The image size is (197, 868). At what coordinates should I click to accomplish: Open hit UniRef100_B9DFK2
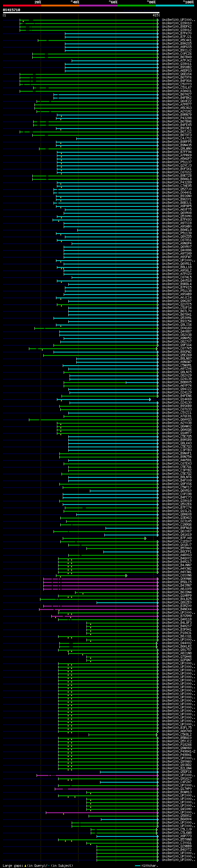coord(177,26)
